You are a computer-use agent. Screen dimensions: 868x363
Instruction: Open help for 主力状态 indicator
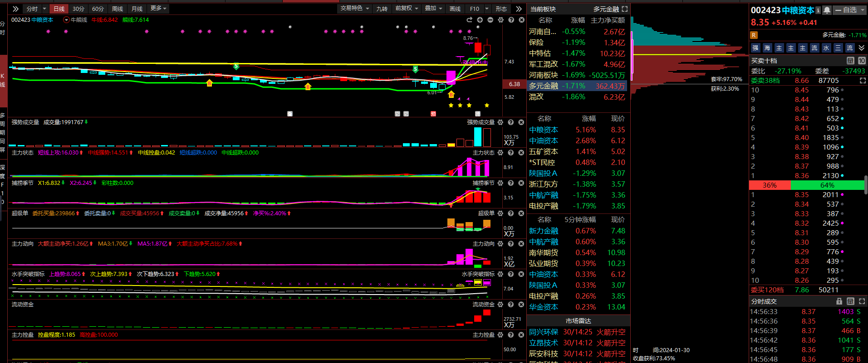tap(510, 153)
